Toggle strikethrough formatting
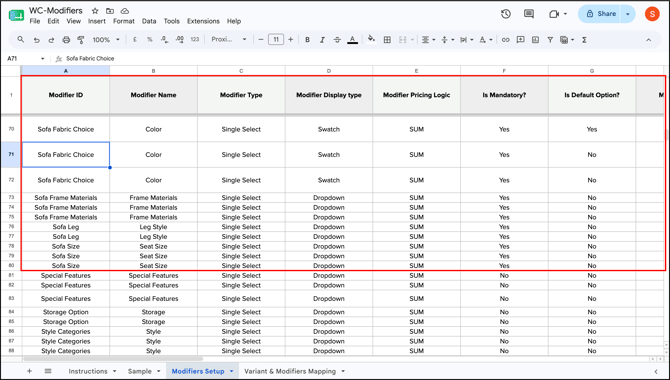The image size is (670, 380). (x=337, y=39)
